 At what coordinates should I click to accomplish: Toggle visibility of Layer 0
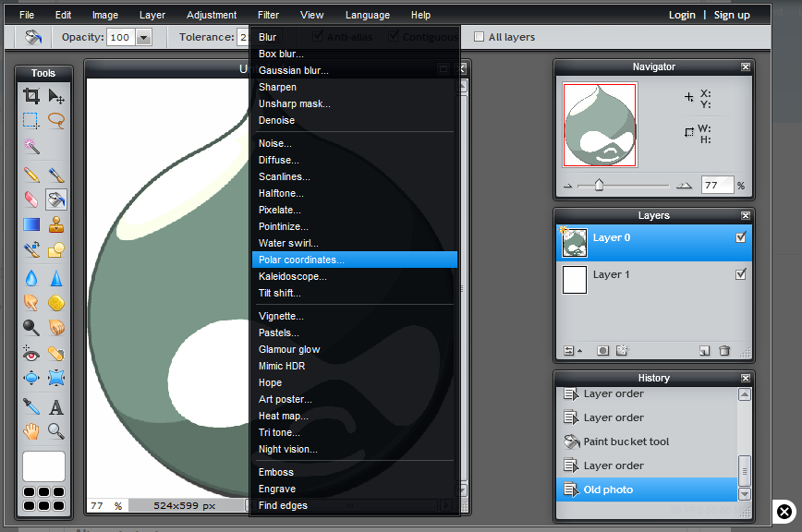(741, 237)
